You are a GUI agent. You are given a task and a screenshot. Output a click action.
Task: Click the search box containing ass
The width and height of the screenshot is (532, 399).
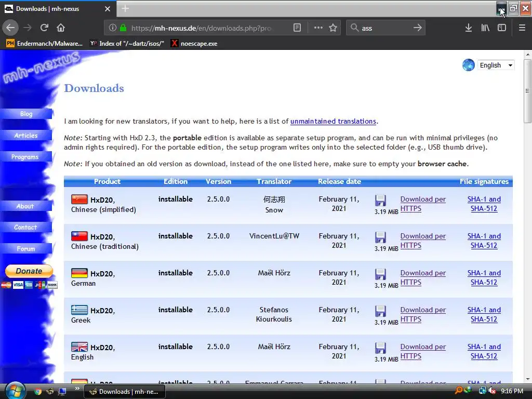(x=385, y=28)
